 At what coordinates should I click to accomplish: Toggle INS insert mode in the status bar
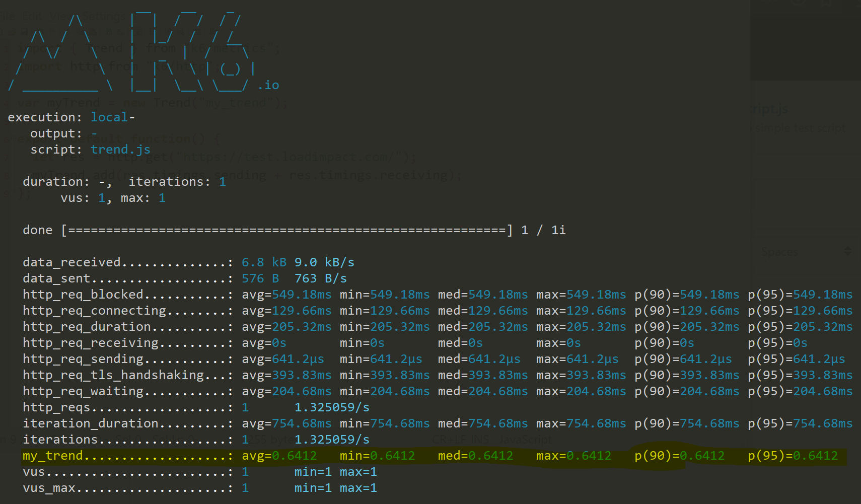click(x=480, y=439)
